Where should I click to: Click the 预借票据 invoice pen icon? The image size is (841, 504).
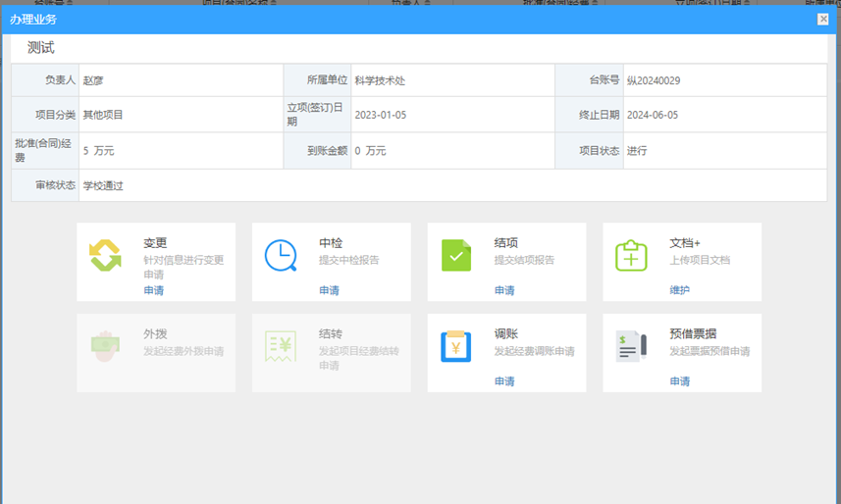click(x=631, y=346)
